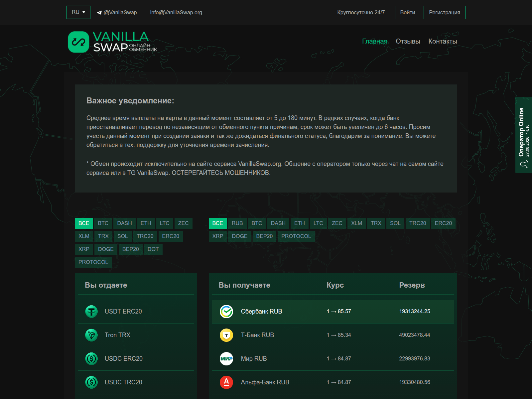Select TRX filter in give section

pos(103,236)
